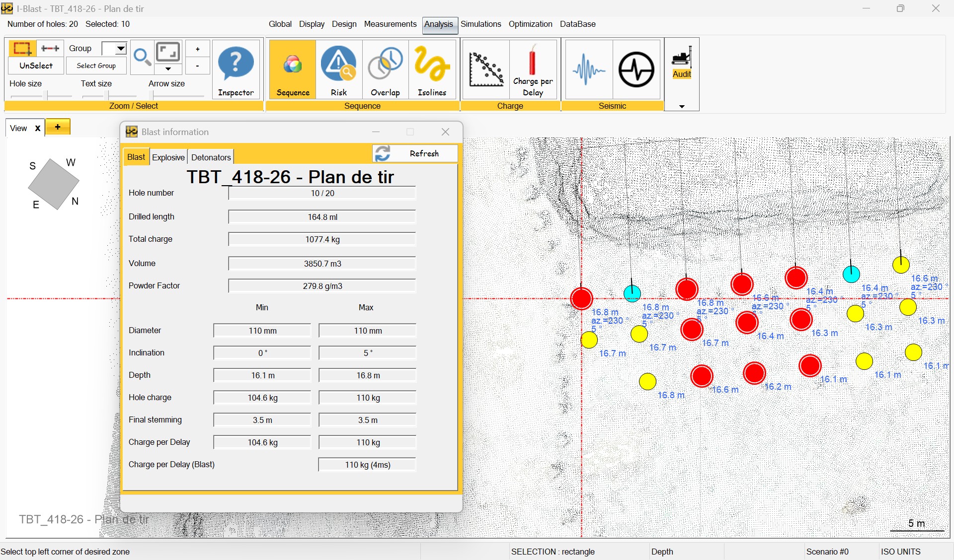Open the Risk analysis tool

point(338,70)
